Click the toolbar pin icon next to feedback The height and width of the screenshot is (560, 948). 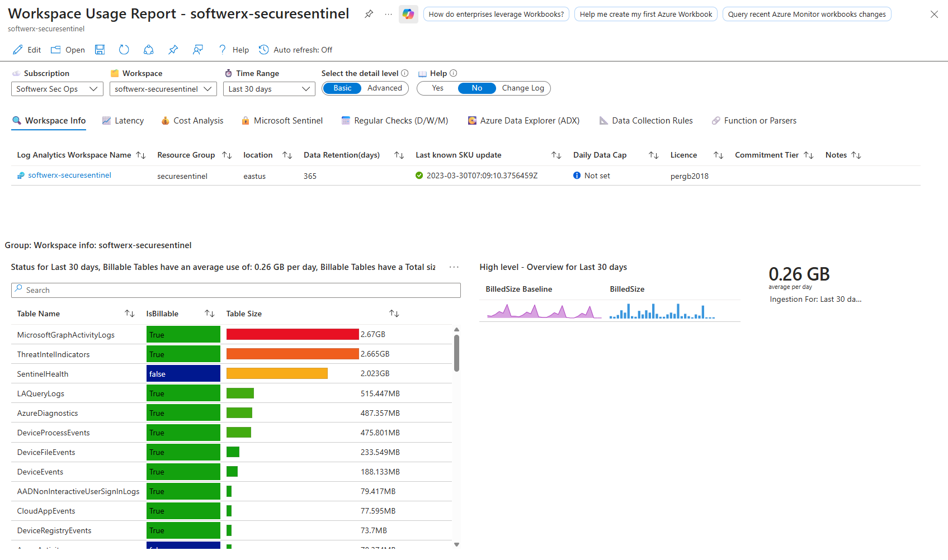point(173,50)
